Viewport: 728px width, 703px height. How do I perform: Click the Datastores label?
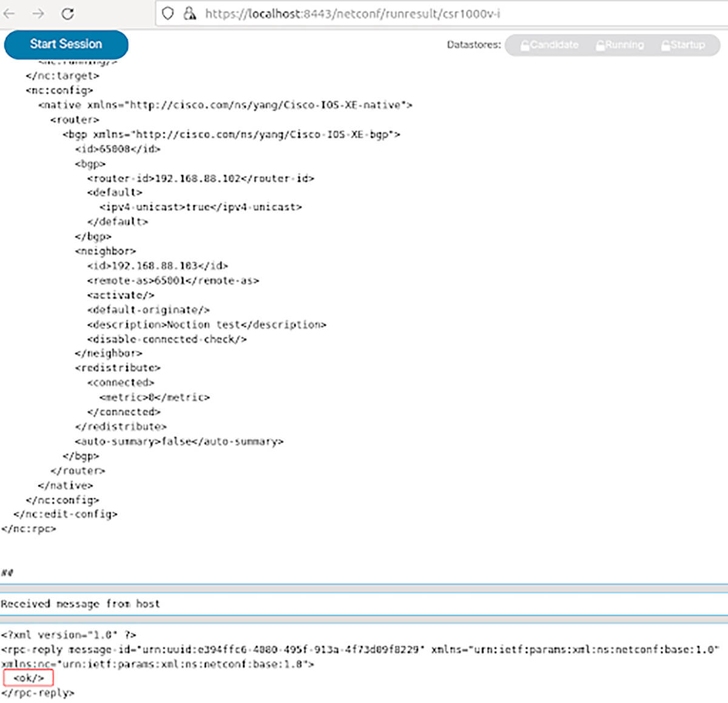474,44
